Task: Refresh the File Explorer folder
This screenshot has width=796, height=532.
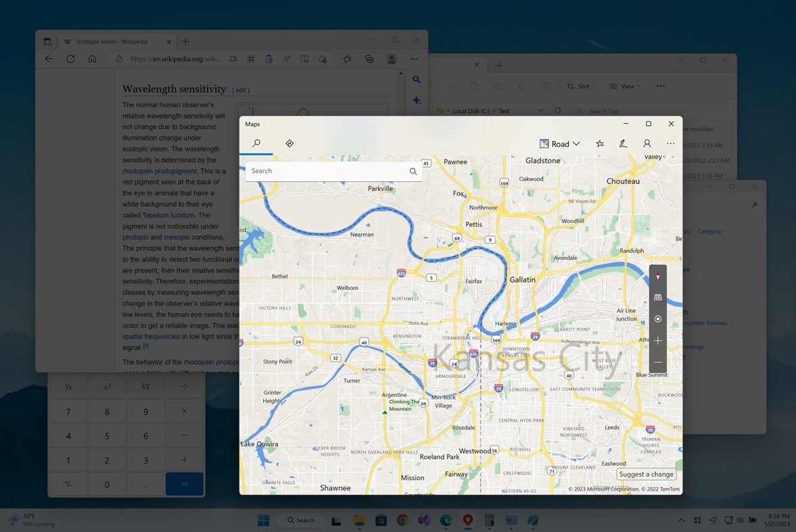Action: coord(558,111)
